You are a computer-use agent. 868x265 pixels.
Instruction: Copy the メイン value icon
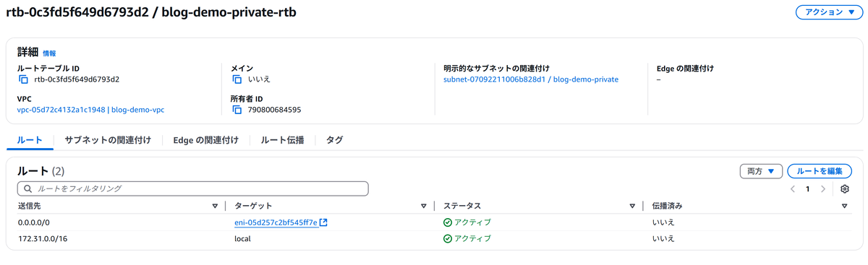(x=237, y=79)
